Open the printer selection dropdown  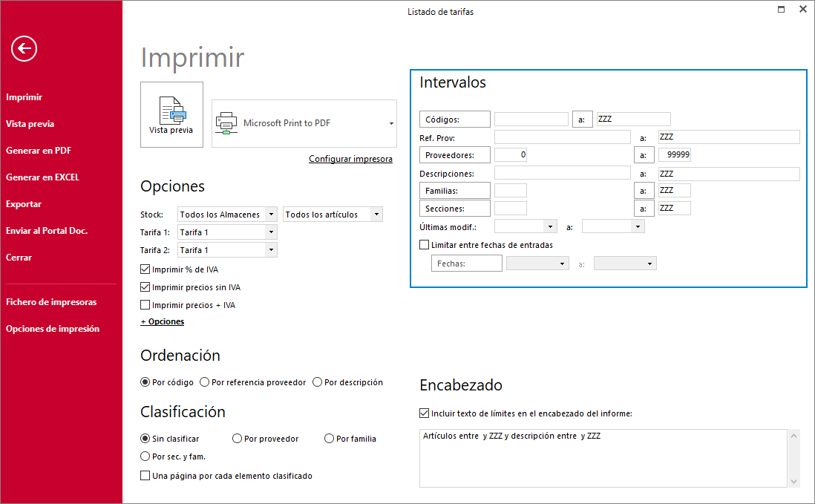[x=391, y=124]
